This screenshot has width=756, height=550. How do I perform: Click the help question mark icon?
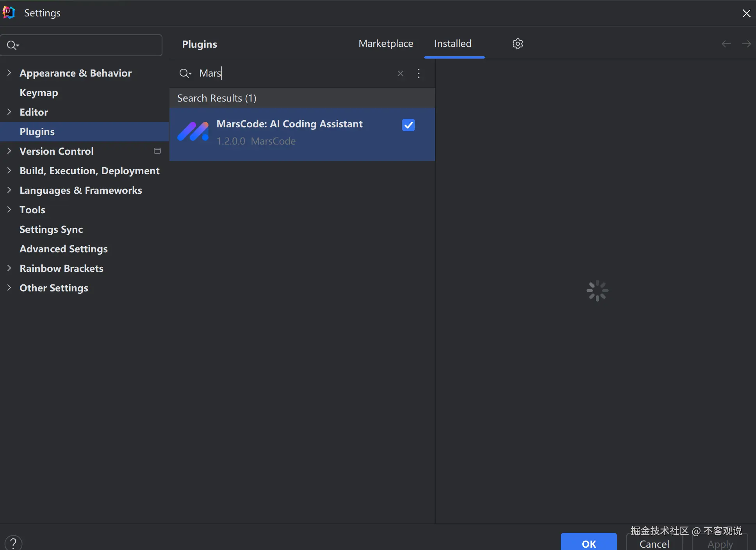click(13, 542)
